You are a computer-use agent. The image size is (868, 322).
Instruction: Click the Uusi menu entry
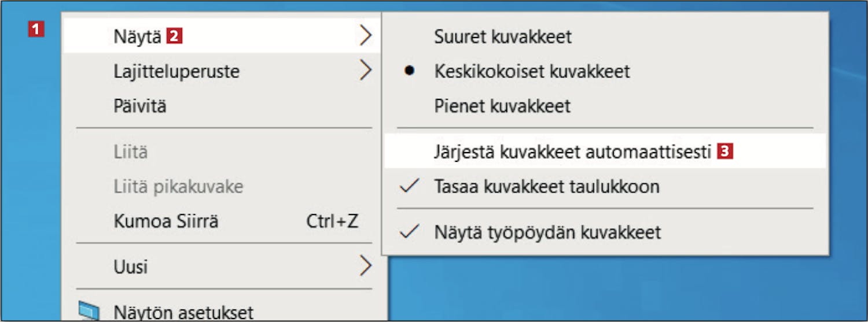(131, 267)
